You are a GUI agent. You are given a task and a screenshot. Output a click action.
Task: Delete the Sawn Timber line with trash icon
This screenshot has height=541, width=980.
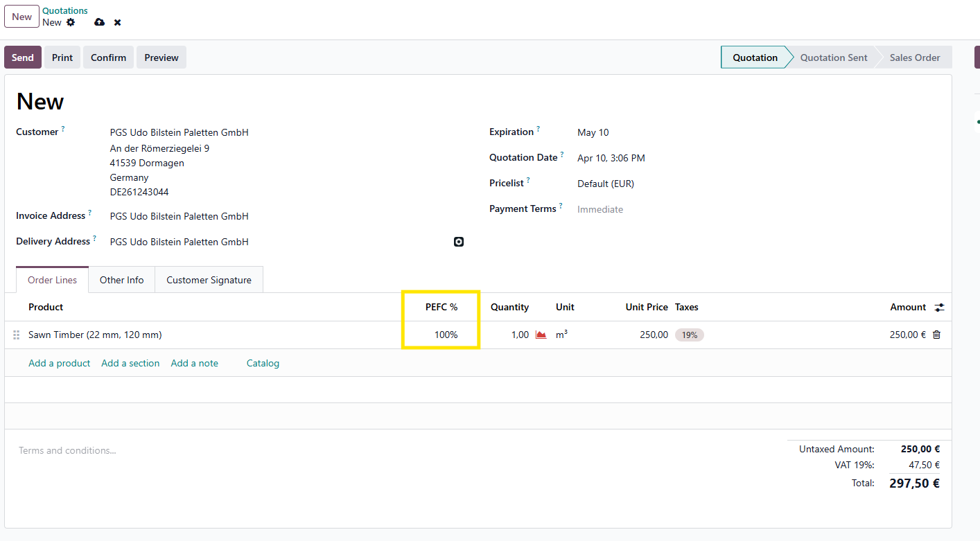(x=937, y=335)
